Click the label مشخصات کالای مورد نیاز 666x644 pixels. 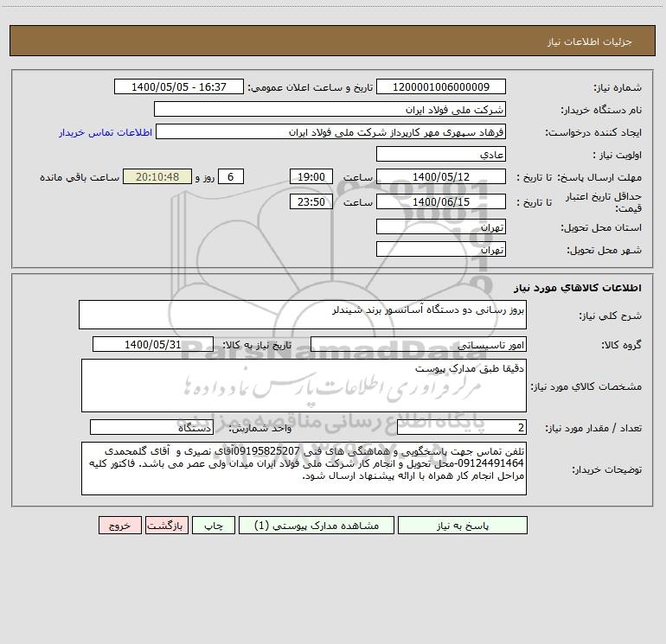pos(586,386)
